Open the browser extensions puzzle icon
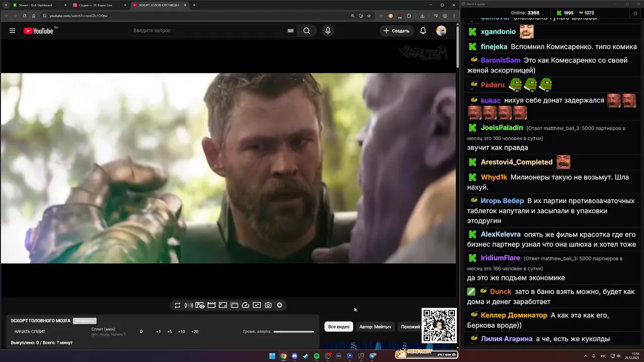This screenshot has width=644, height=362. click(409, 16)
